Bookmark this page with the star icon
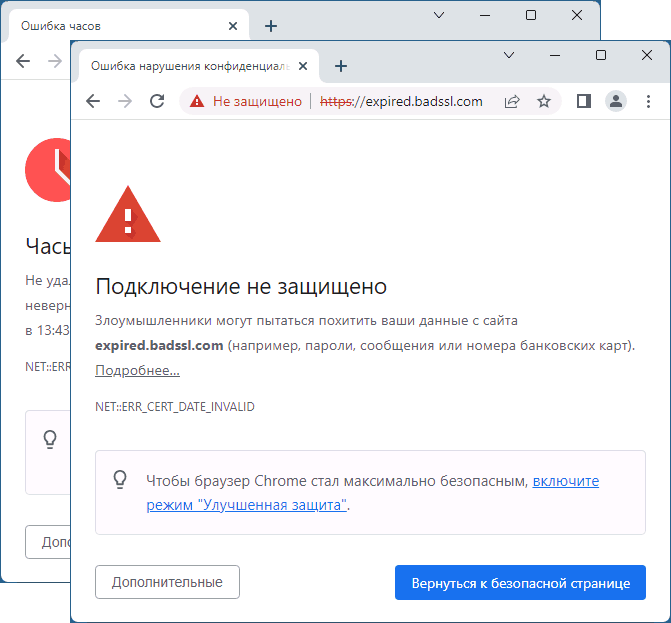 [544, 101]
